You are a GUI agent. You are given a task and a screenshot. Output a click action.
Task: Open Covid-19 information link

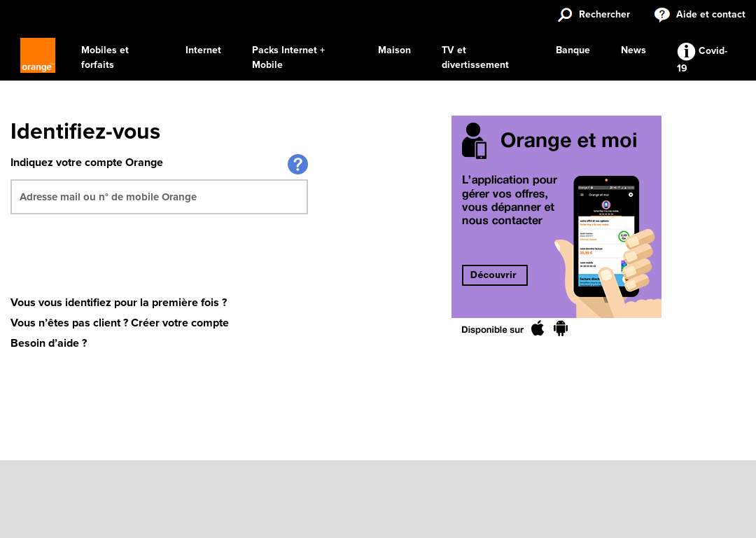coord(702,58)
